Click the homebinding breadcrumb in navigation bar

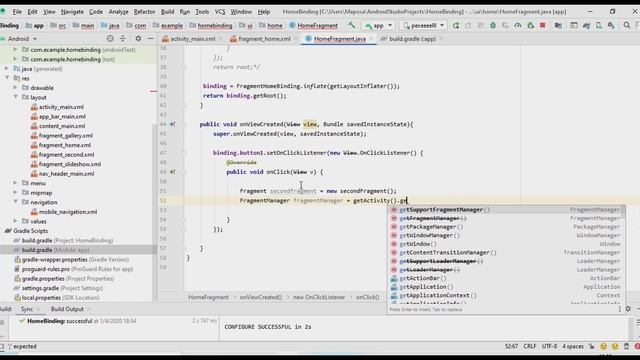215,25
